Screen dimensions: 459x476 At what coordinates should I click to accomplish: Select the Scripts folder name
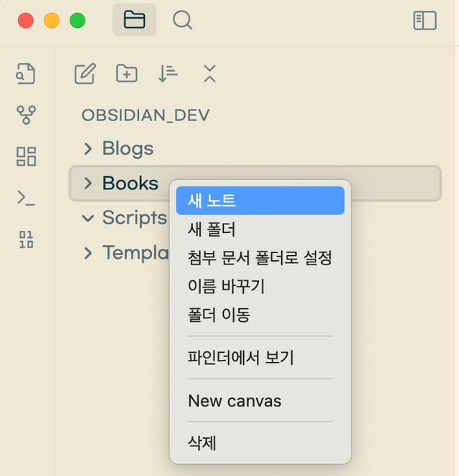click(x=135, y=218)
